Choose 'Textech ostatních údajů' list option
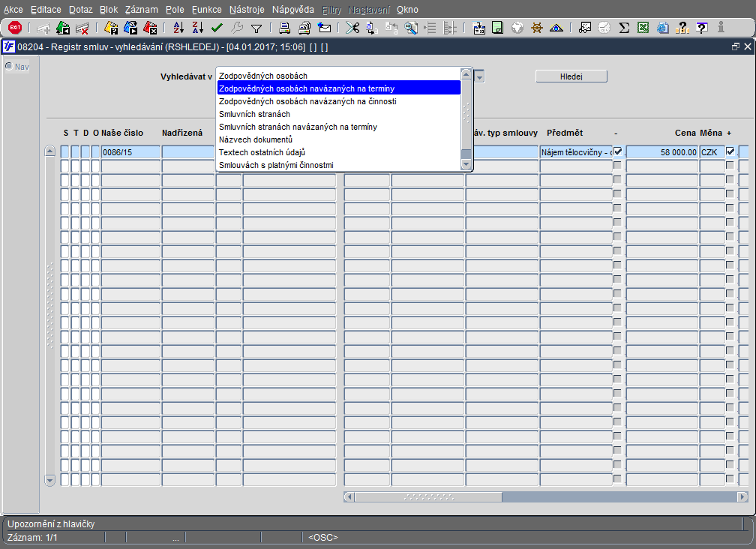Screen dimensions: 756x549 pyautogui.click(x=338, y=152)
